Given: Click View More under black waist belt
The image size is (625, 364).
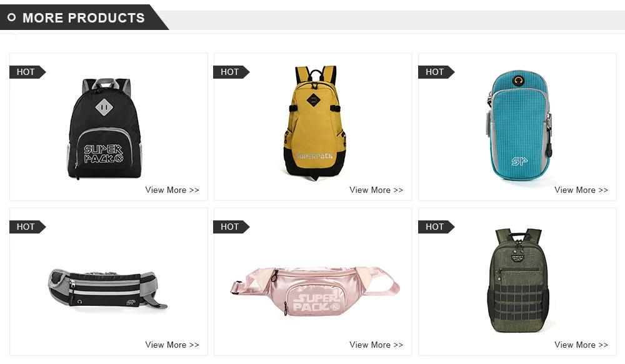Looking at the screenshot, I should (172, 345).
